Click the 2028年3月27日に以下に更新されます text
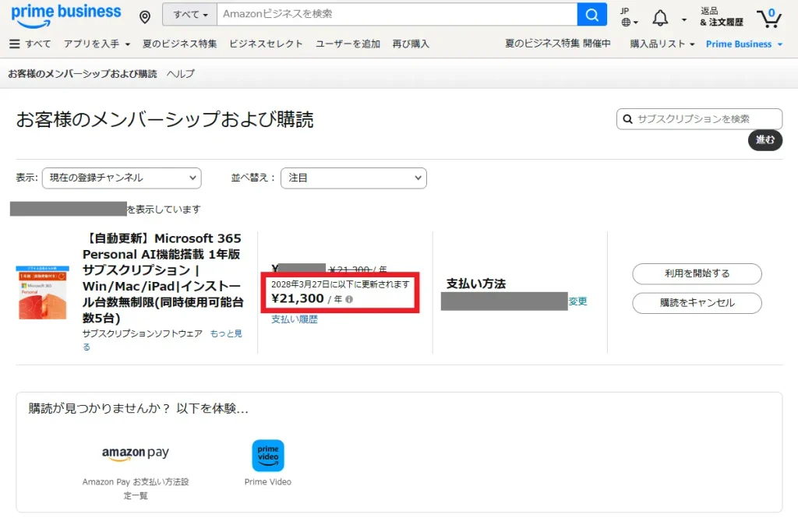This screenshot has height=532, width=798. (x=340, y=284)
